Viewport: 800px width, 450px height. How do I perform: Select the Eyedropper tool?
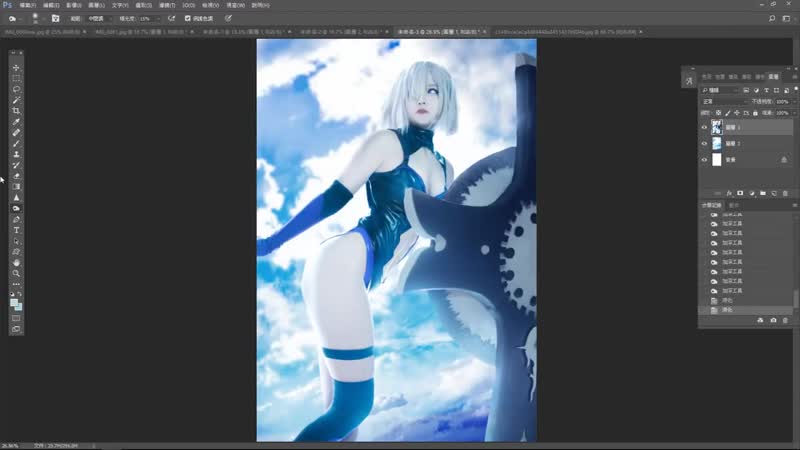click(16, 121)
